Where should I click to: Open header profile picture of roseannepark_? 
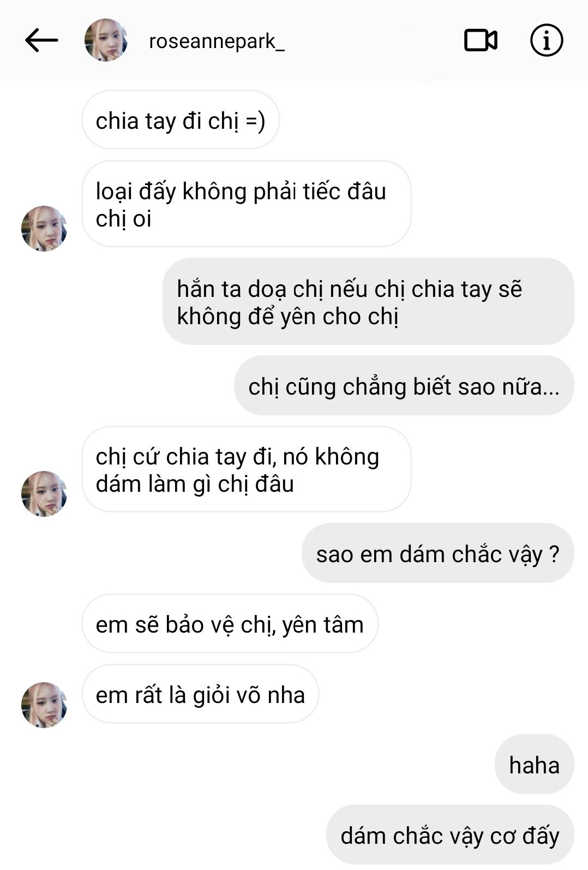[106, 40]
